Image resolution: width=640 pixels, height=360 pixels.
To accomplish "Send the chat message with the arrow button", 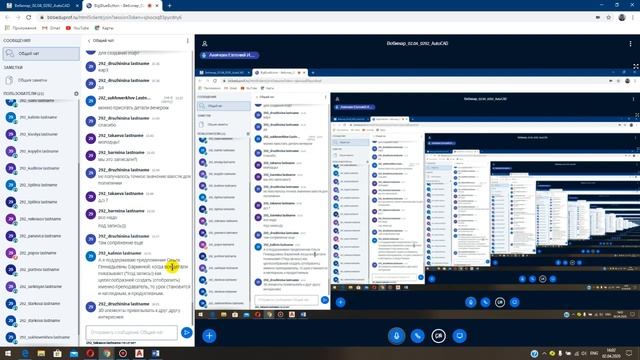I will tap(186, 333).
